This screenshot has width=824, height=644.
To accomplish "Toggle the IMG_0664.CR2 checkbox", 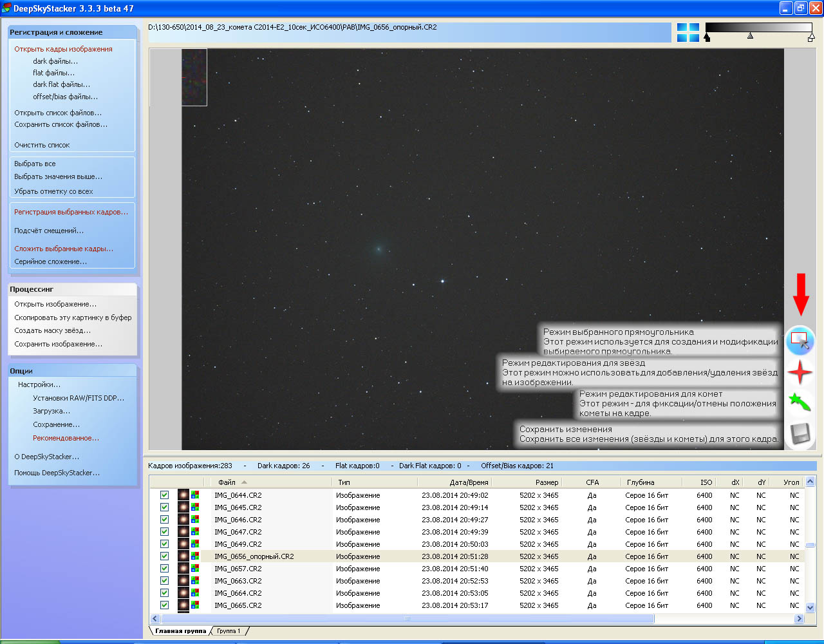I will [164, 593].
